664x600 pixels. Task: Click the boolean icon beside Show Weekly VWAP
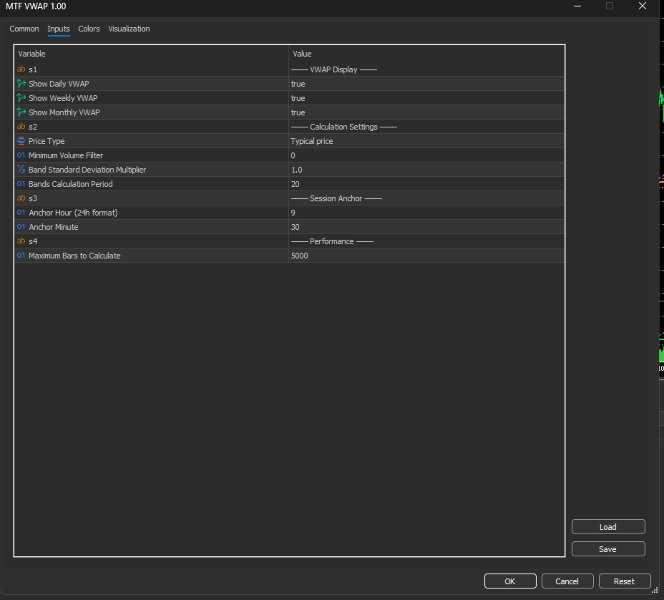(21, 98)
